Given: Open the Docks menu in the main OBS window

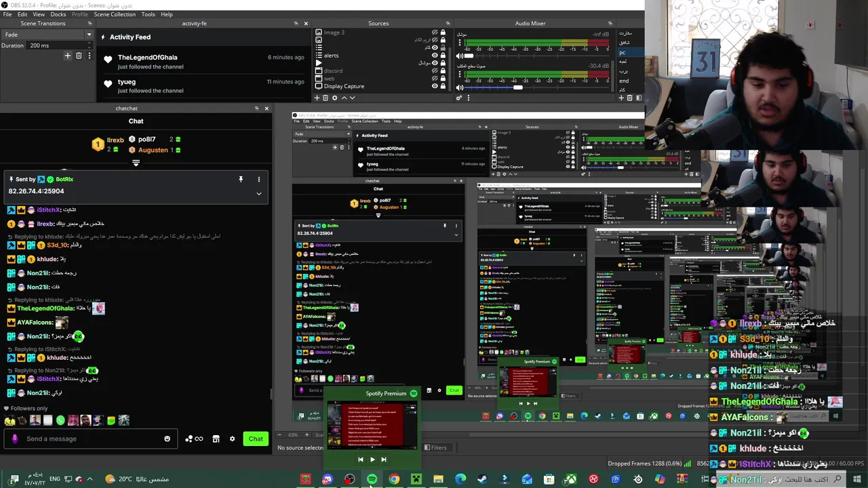Looking at the screenshot, I should pos(58,14).
